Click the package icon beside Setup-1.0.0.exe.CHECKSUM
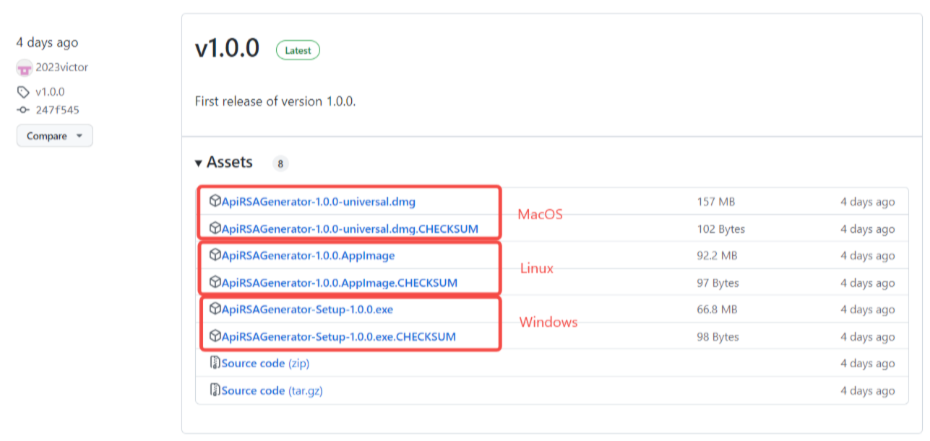The width and height of the screenshot is (930, 441). point(215,337)
